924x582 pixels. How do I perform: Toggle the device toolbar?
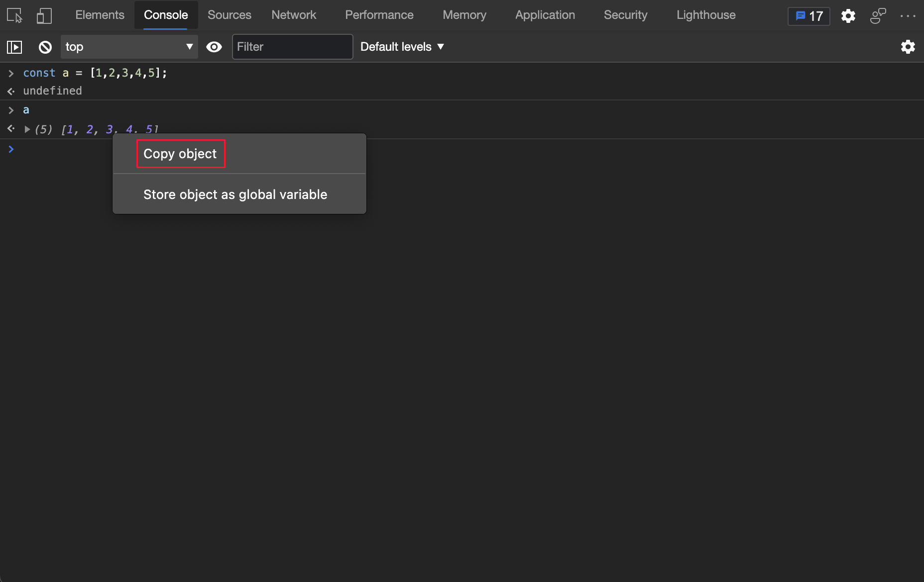point(44,15)
